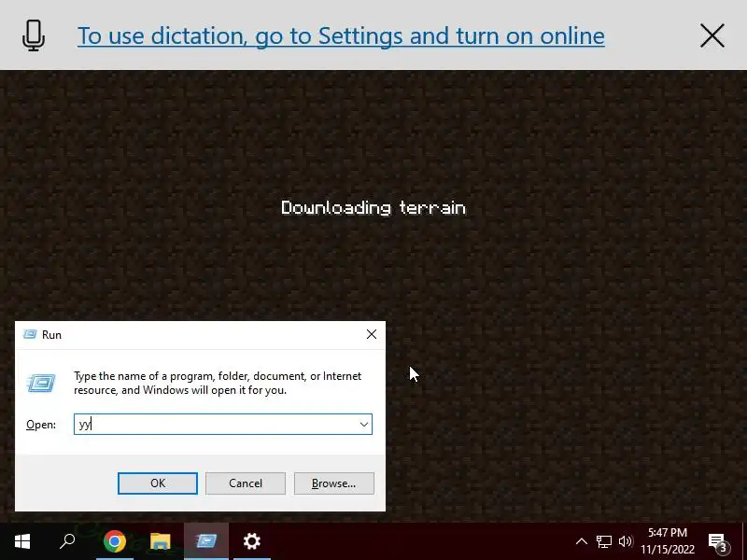
Task: Click Browse... in the Run dialog
Action: point(334,483)
